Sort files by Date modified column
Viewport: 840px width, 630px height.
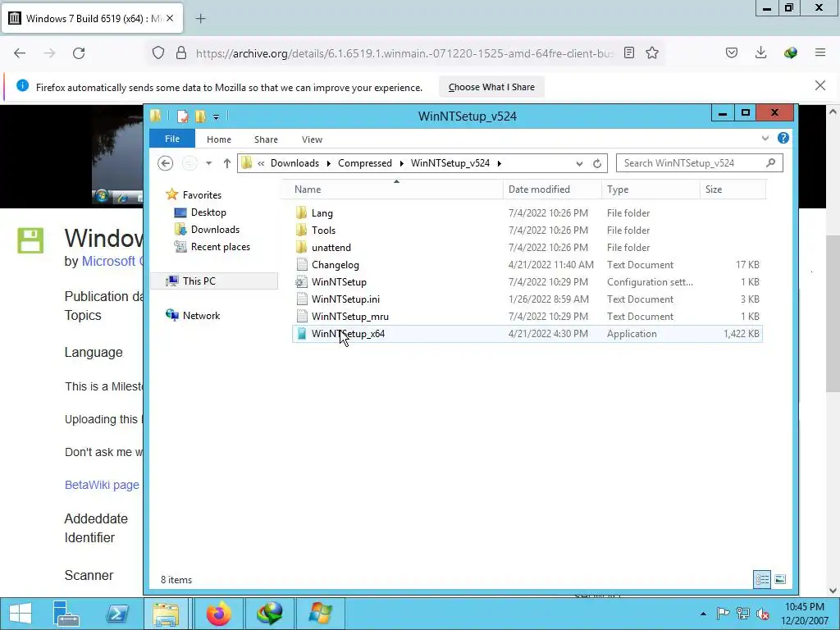(x=552, y=189)
